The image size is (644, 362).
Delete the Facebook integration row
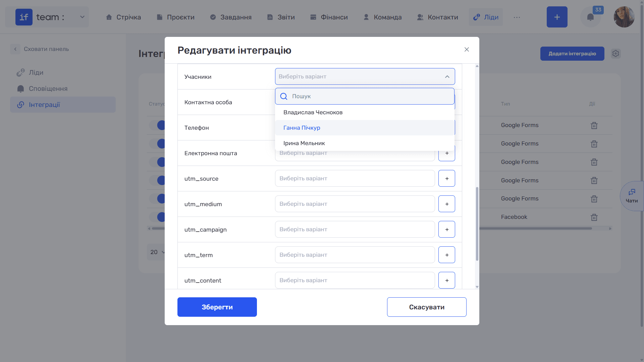(594, 217)
